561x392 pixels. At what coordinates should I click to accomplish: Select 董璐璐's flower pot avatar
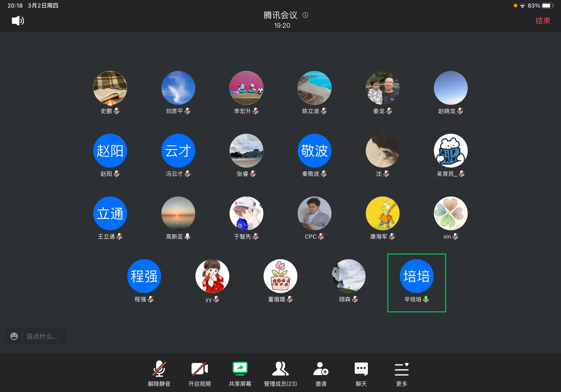pos(280,276)
